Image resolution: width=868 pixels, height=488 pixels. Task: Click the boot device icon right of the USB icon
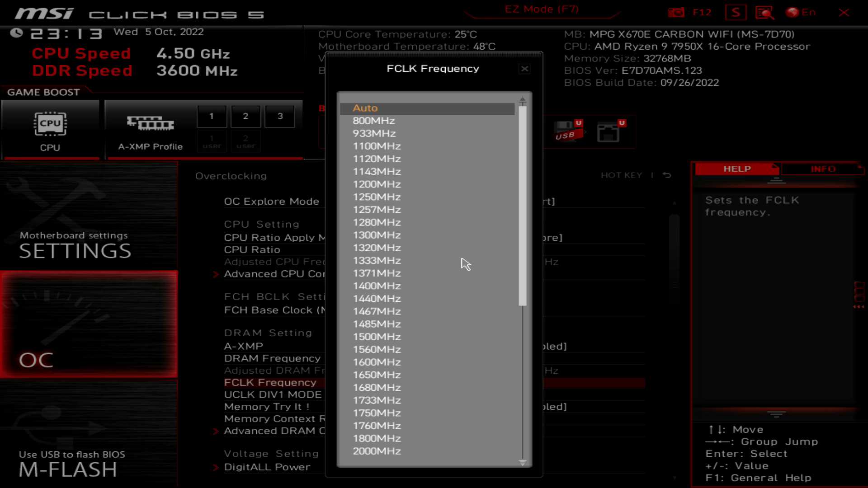(611, 131)
